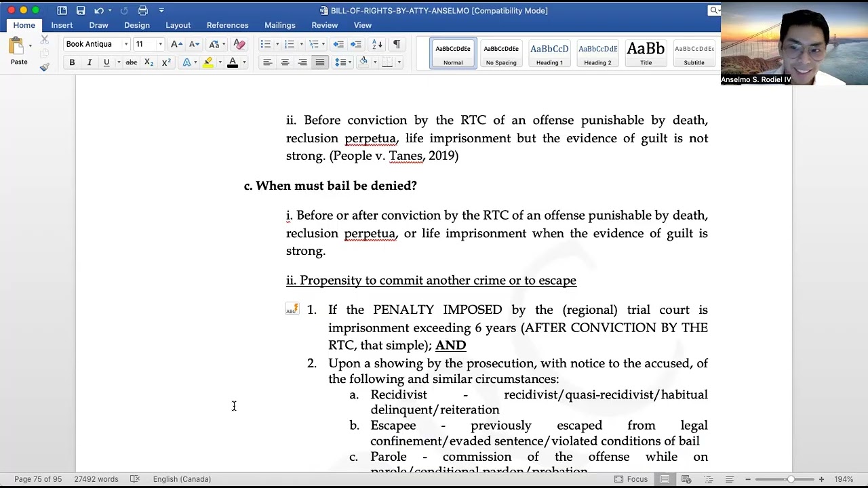
Task: Open font color dropdown arrow
Action: [244, 62]
